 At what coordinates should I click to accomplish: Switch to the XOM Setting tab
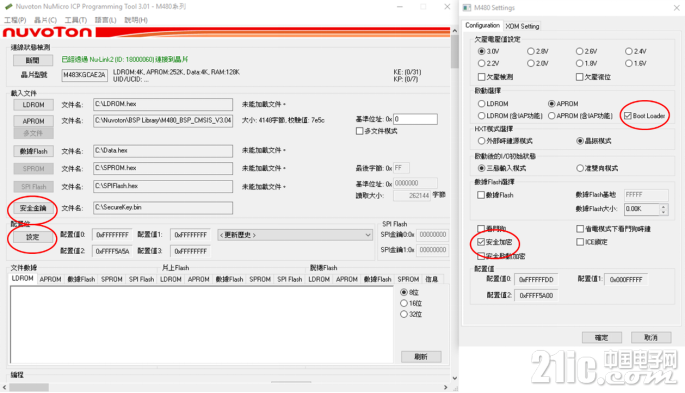pyautogui.click(x=522, y=26)
